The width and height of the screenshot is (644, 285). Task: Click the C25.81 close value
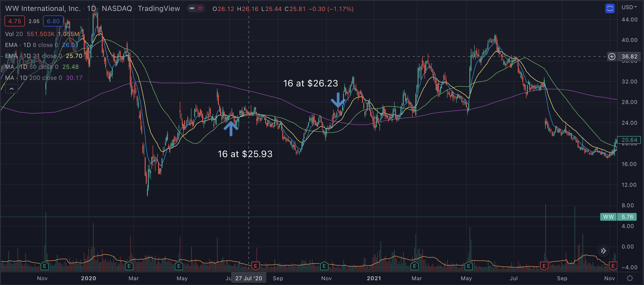tap(295, 9)
